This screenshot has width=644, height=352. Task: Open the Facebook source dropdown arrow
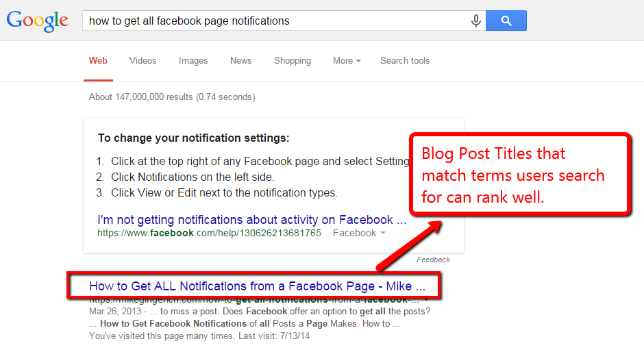pos(382,234)
